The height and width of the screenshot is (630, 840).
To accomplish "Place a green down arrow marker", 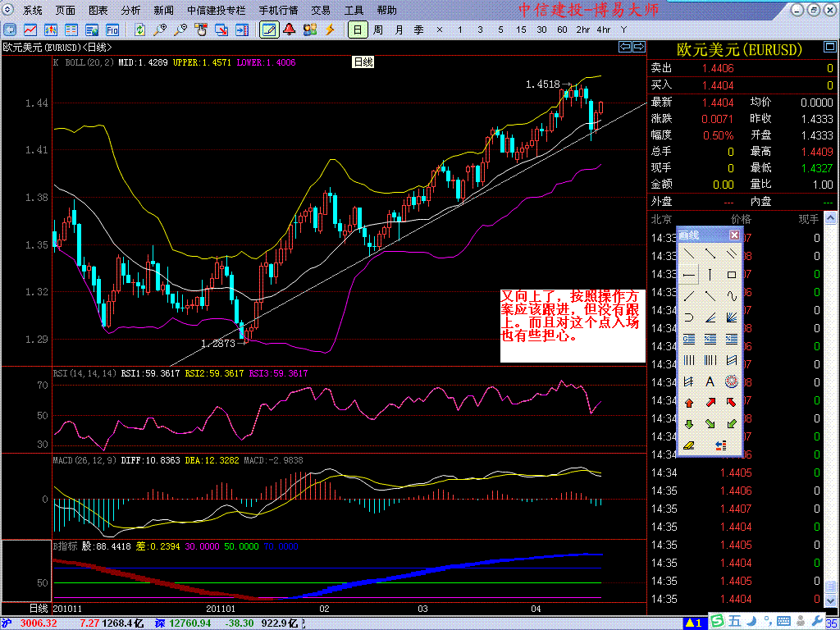I will click(x=689, y=424).
